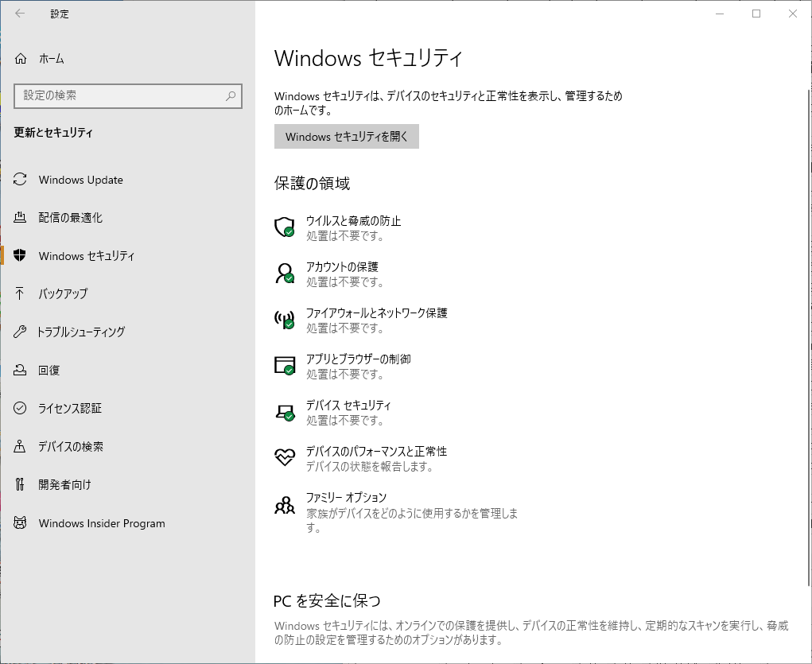
Task: Click the app and browser window icon
Action: pos(284,366)
